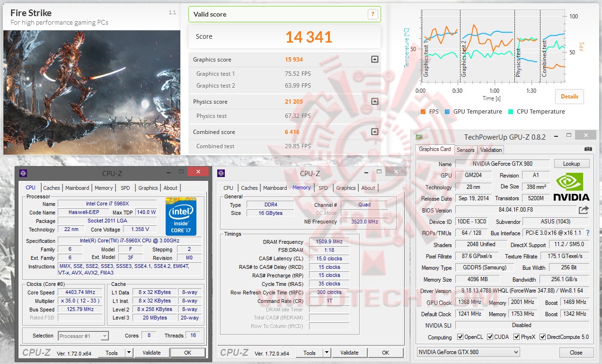Image resolution: width=602 pixels, height=364 pixels.
Task: Click the DRAM Frequency 1509.9 MHz value
Action: click(x=329, y=241)
